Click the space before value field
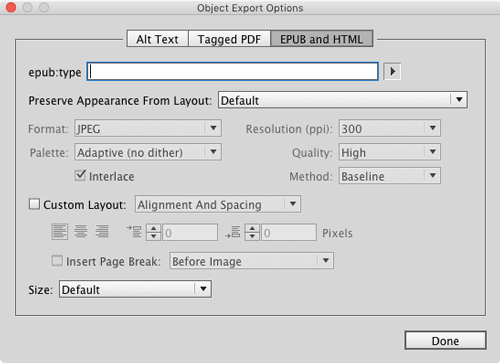 pyautogui.click(x=190, y=232)
